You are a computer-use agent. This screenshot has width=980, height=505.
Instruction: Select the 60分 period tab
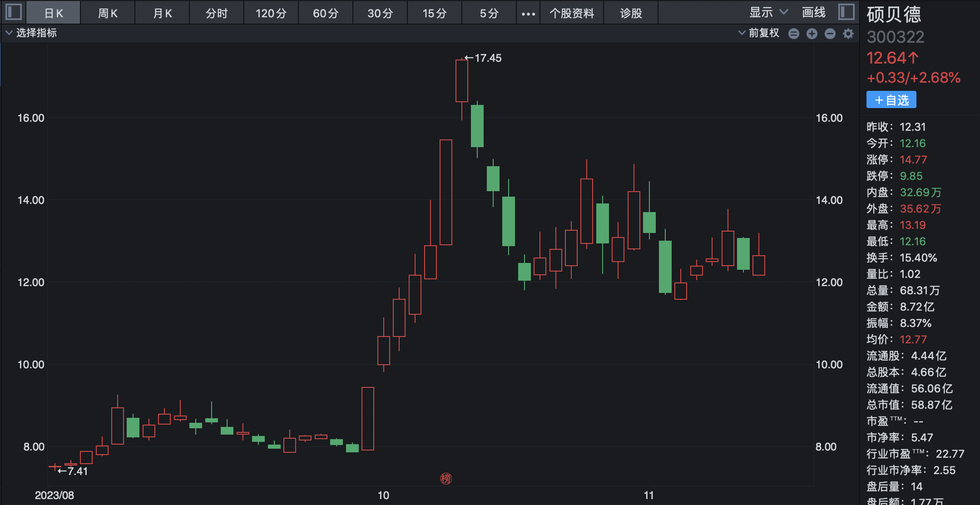[x=326, y=13]
